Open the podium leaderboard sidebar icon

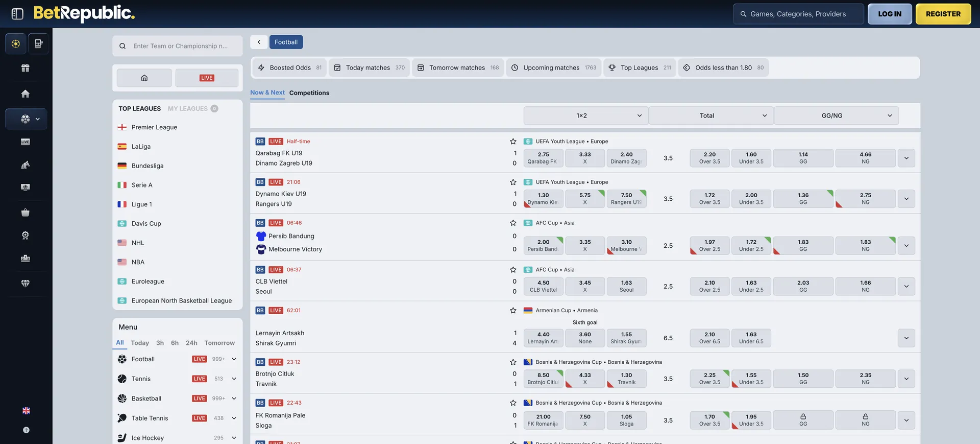tap(26, 259)
